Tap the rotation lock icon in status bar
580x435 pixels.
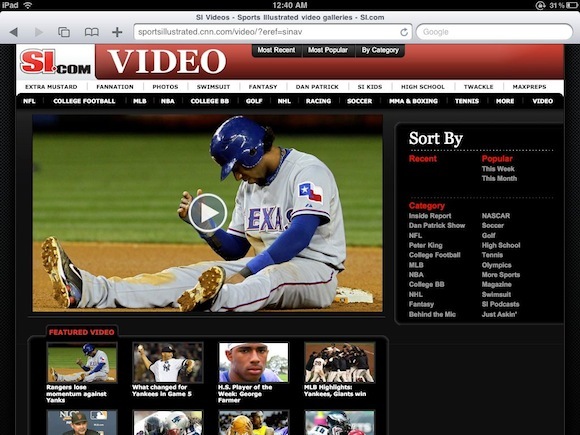[540, 5]
